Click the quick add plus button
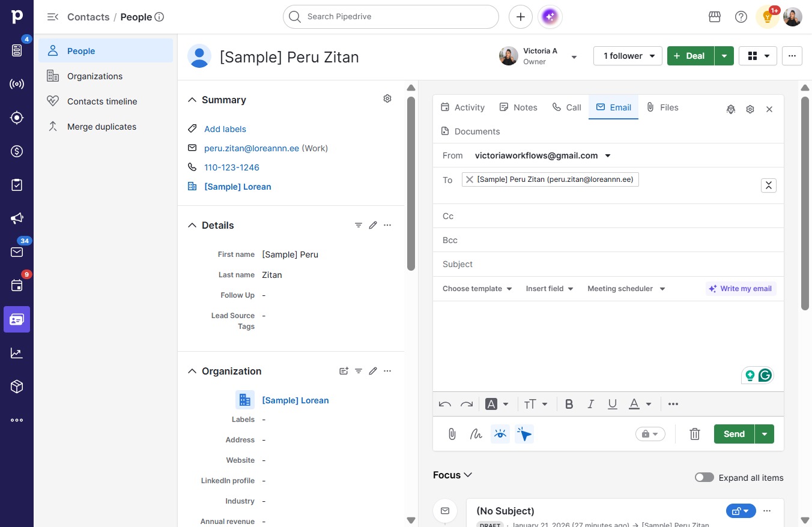Image resolution: width=812 pixels, height=527 pixels. [521, 17]
